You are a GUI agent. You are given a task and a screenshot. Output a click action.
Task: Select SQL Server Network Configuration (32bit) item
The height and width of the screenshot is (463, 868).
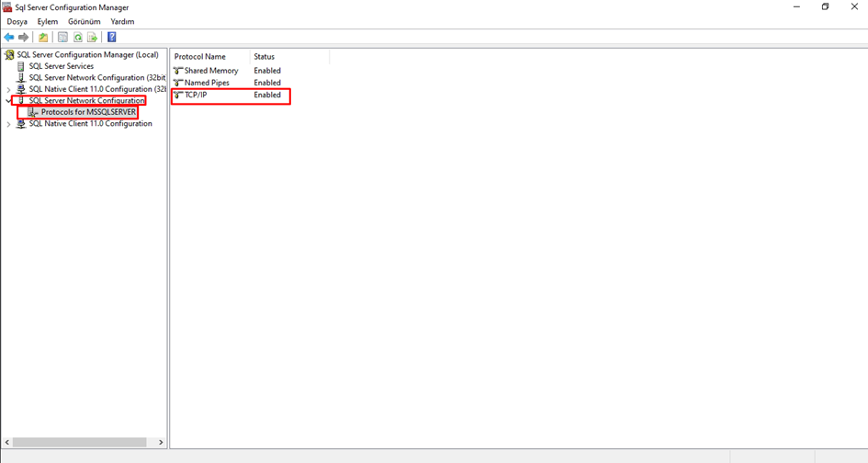[x=97, y=77]
